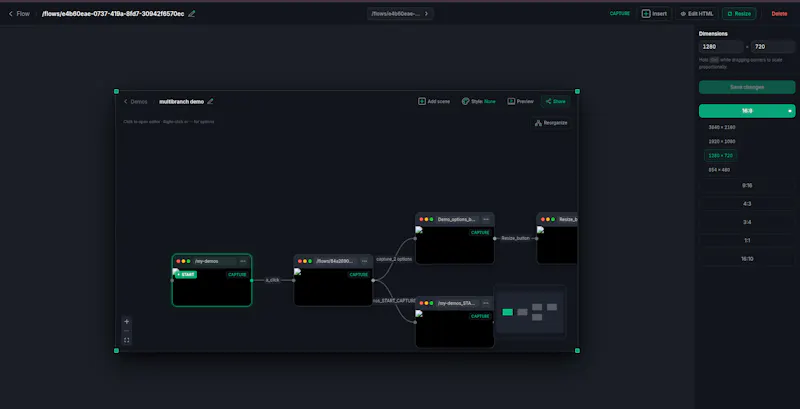Click the bottom-right corner handle of the capture frame
800x409 pixels.
click(x=578, y=350)
